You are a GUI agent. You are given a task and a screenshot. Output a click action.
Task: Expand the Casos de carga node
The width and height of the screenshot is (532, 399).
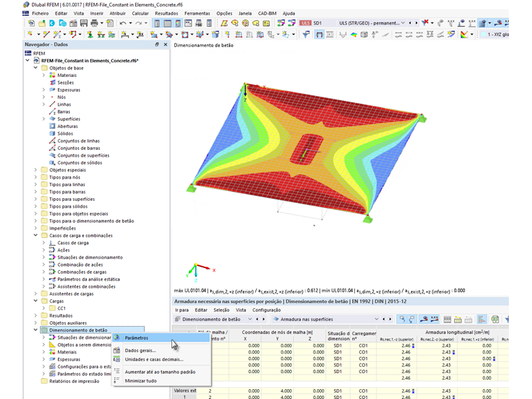click(44, 243)
